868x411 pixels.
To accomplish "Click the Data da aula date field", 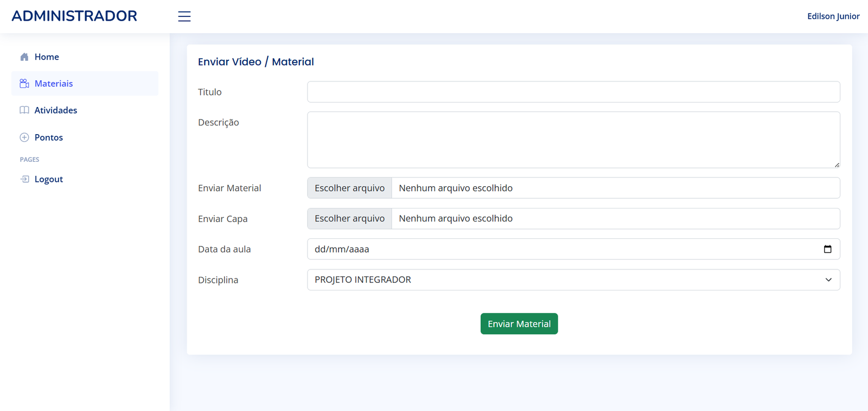I will click(x=573, y=249).
